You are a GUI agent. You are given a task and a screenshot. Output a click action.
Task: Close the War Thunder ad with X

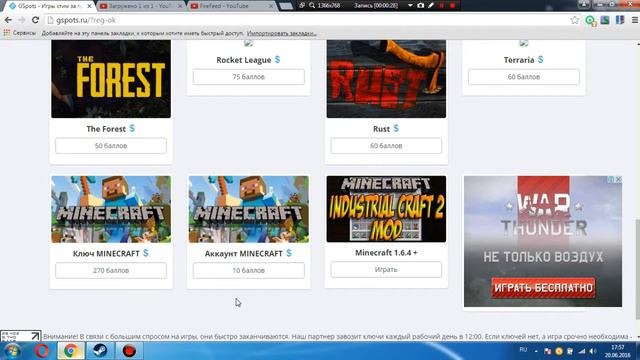618,179
